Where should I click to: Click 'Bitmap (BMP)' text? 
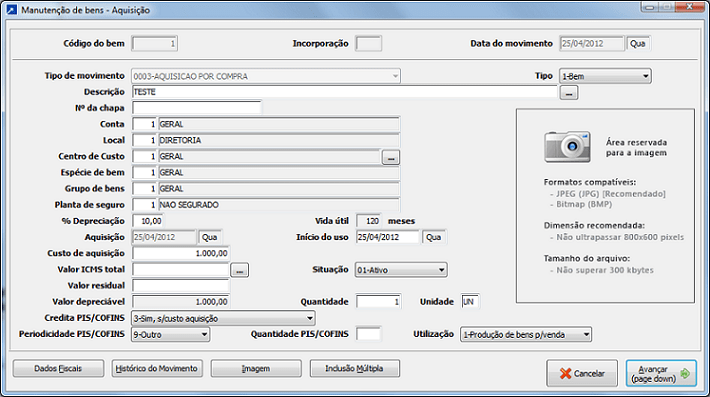584,204
